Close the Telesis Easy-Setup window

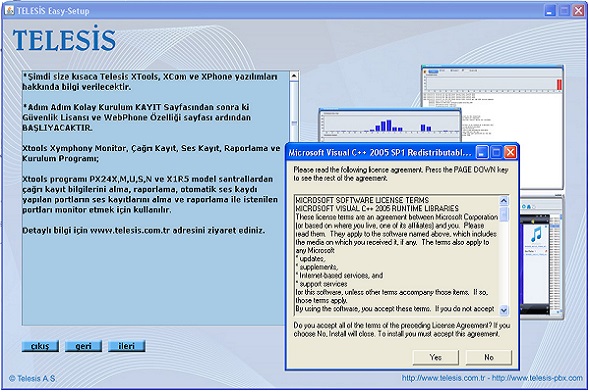click(578, 11)
